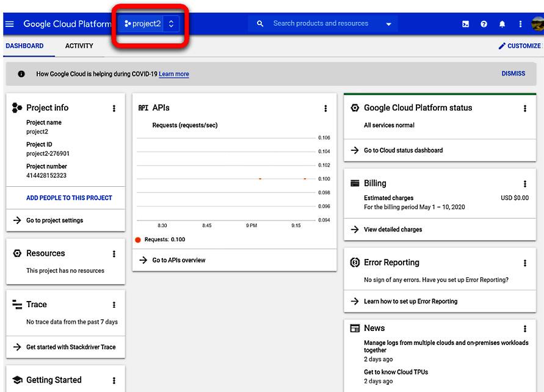Click the USD $0.00 estimated charges value
The width and height of the screenshot is (544, 392).
pyautogui.click(x=515, y=198)
